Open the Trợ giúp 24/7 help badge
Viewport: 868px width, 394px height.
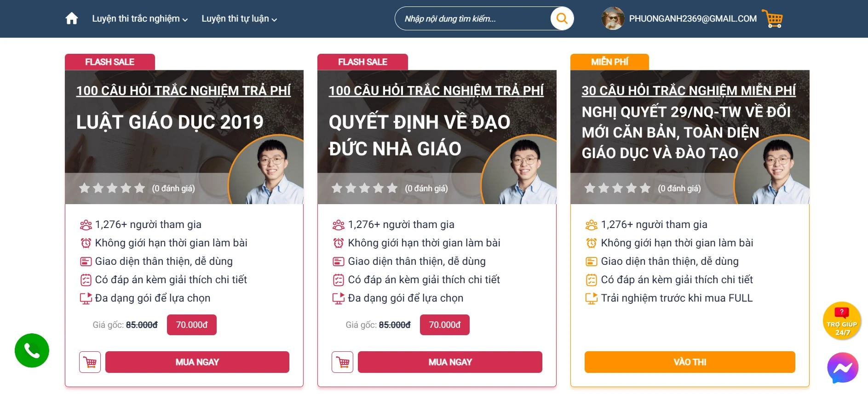tap(842, 321)
